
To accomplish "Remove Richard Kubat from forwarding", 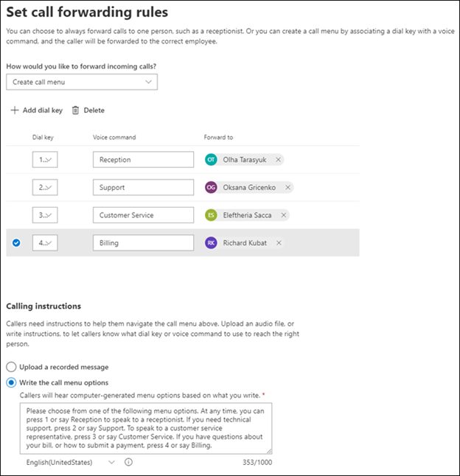I will click(279, 243).
